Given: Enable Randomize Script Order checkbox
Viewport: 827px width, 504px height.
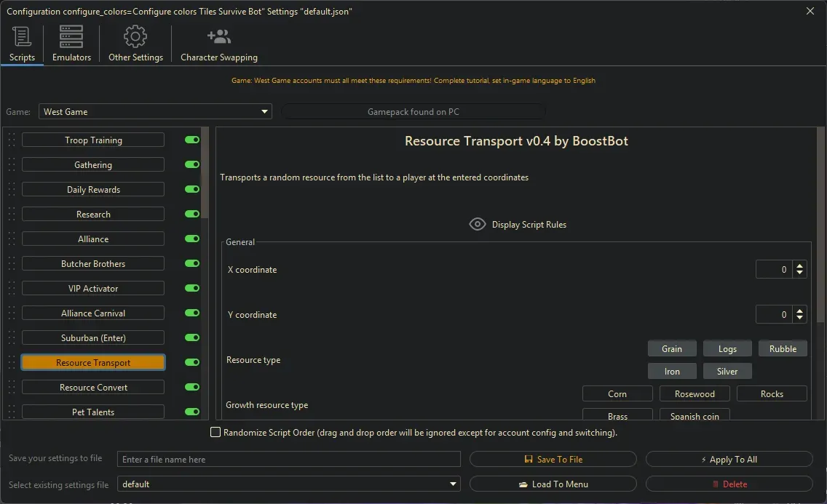Looking at the screenshot, I should point(215,433).
